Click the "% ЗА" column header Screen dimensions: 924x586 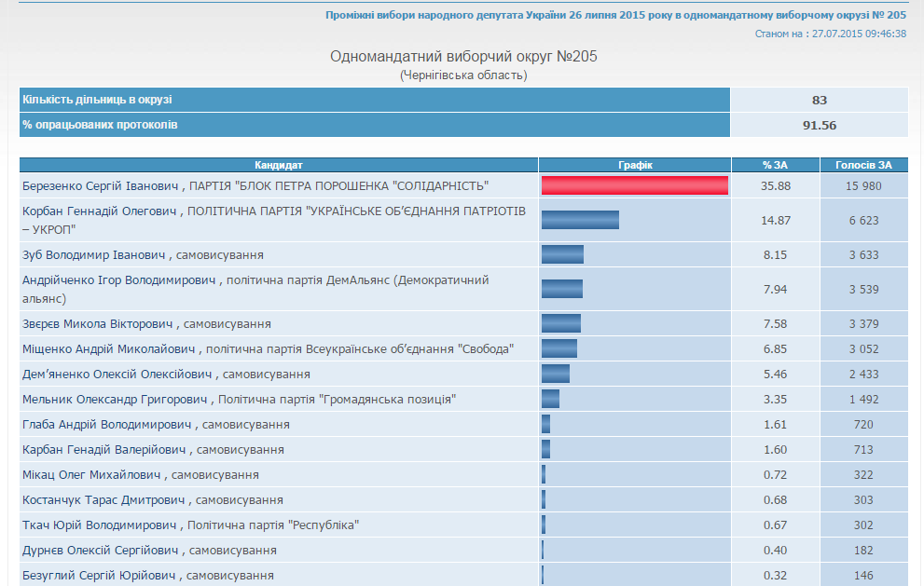click(775, 165)
